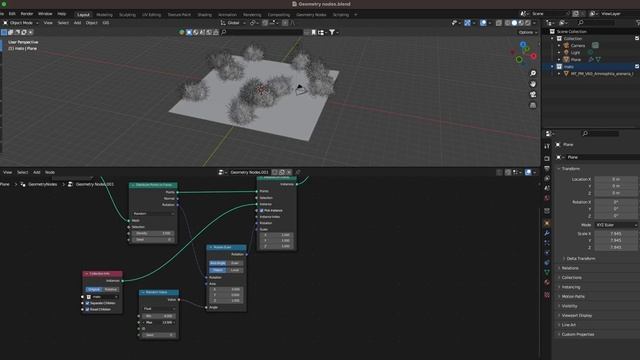The width and height of the screenshot is (640, 360).
Task: Open Global transform orientation dropdown
Action: pos(233,23)
